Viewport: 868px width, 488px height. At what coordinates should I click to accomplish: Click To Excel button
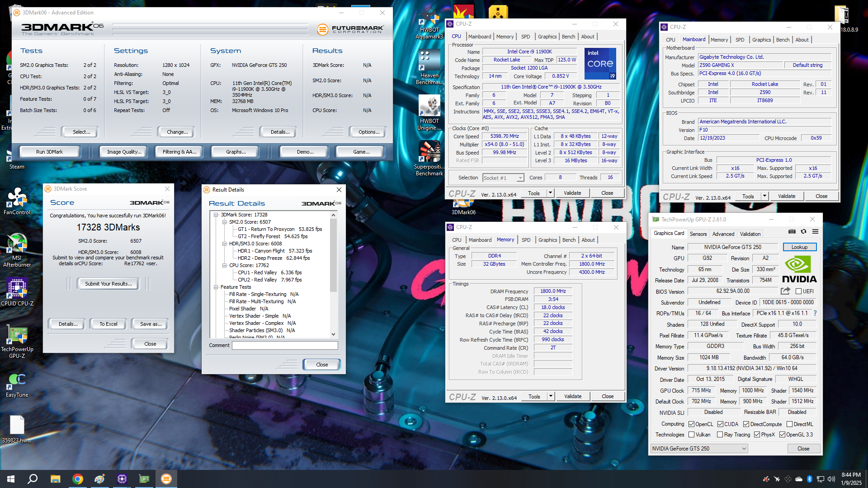pos(108,324)
